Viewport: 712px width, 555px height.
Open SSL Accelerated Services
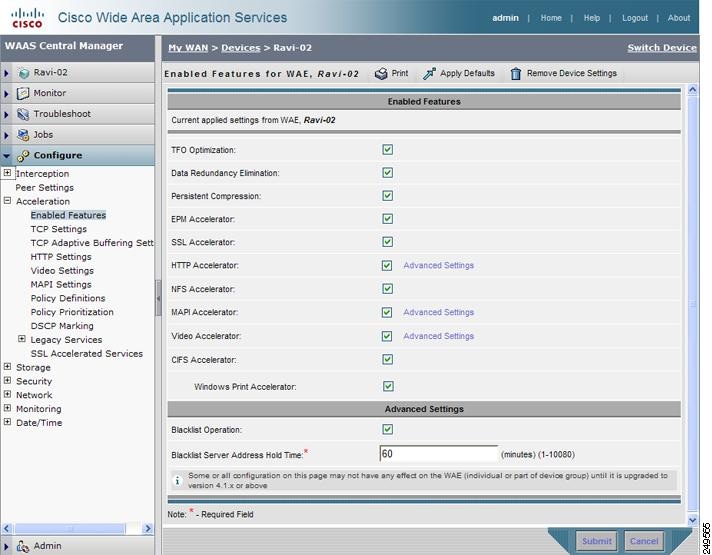coord(87,354)
